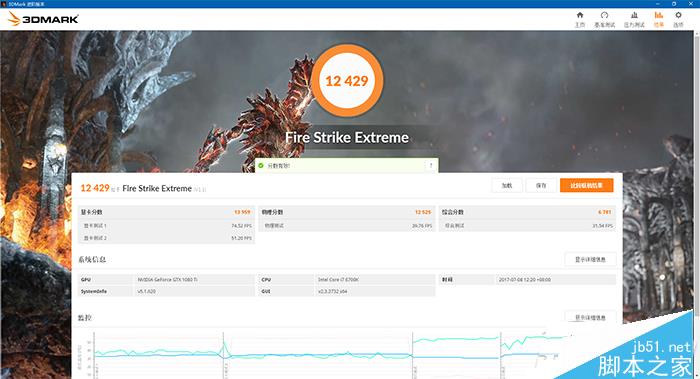
Task: Click the Load (加载) button
Action: click(x=507, y=185)
